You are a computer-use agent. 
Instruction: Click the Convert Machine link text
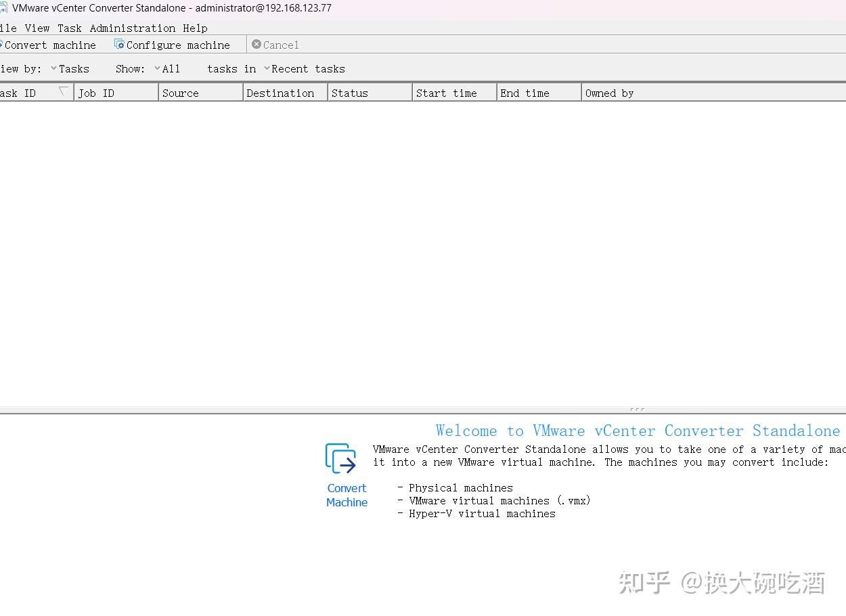pos(347,495)
